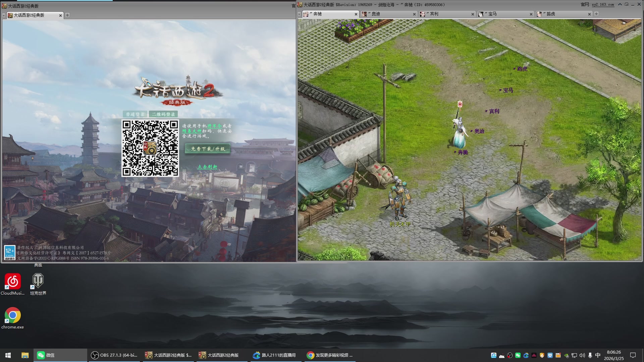Switch to 普通登录 login mode
Screen dimensions: 644x362
[135, 114]
